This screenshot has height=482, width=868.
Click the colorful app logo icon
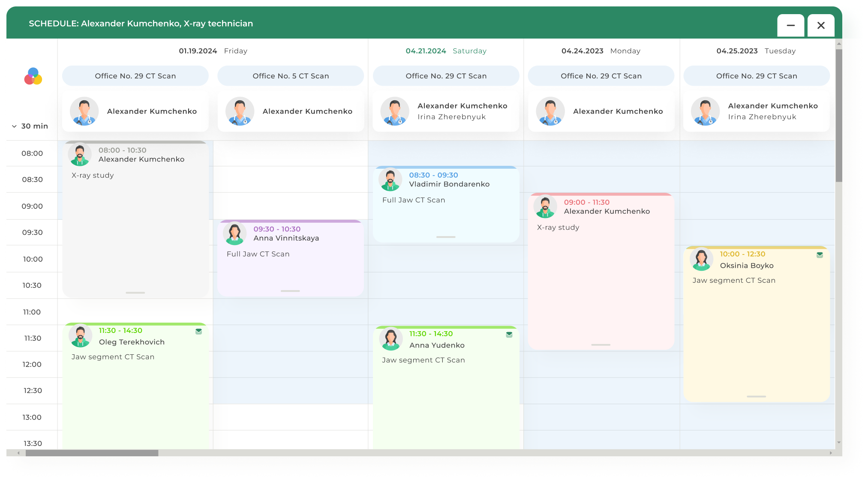click(33, 76)
